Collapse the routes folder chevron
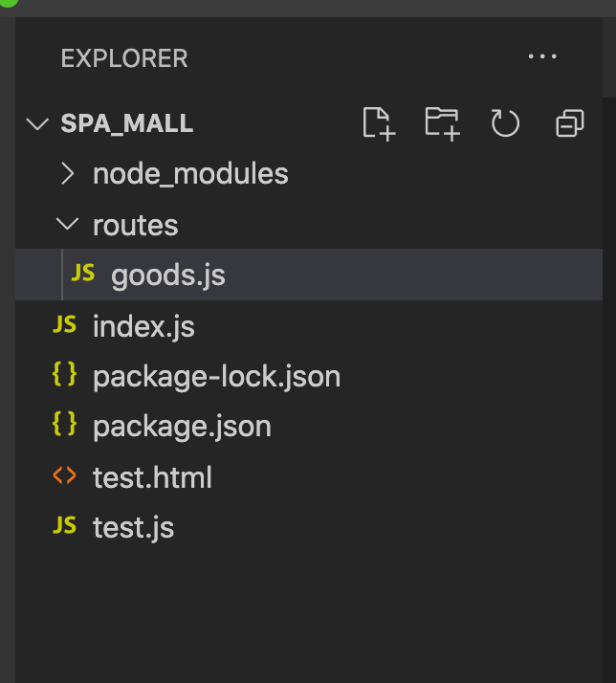The width and height of the screenshot is (616, 683). click(x=67, y=225)
